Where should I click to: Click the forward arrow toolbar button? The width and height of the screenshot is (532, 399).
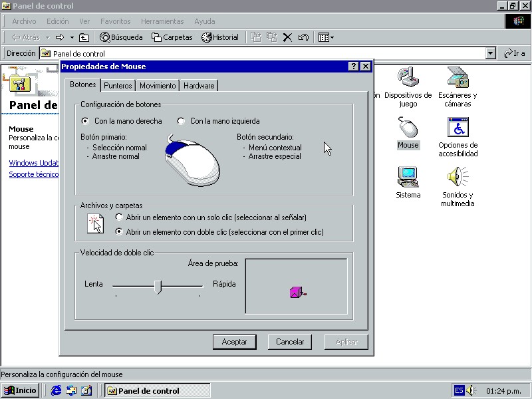[60, 37]
